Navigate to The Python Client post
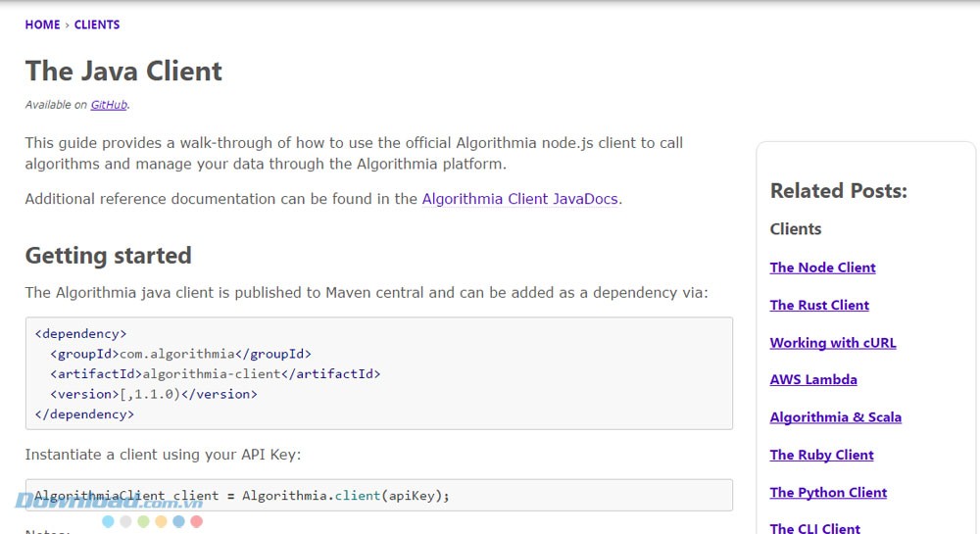 (x=828, y=492)
